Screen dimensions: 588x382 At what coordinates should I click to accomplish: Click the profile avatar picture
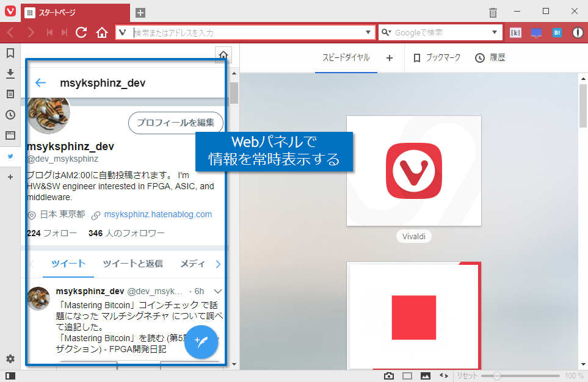(48, 114)
